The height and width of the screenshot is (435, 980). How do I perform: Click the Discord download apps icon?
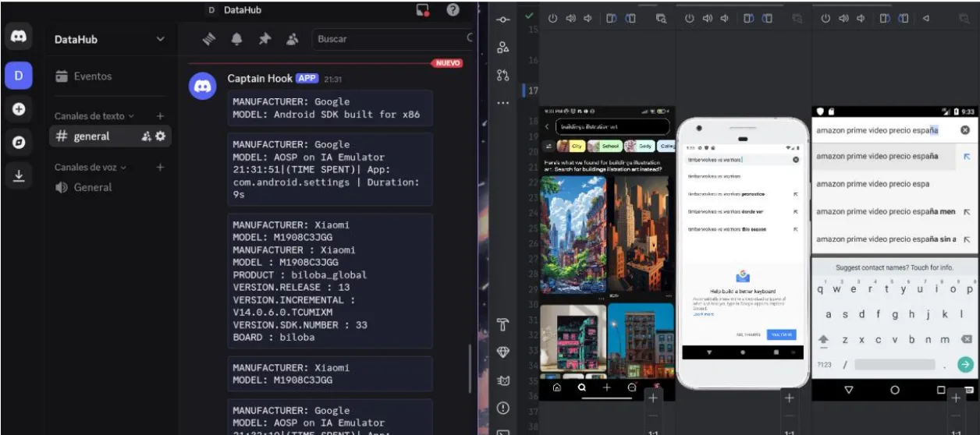click(x=19, y=177)
